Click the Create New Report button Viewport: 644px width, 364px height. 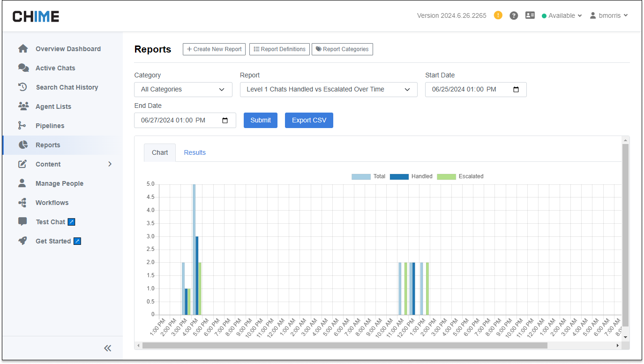[x=214, y=49]
